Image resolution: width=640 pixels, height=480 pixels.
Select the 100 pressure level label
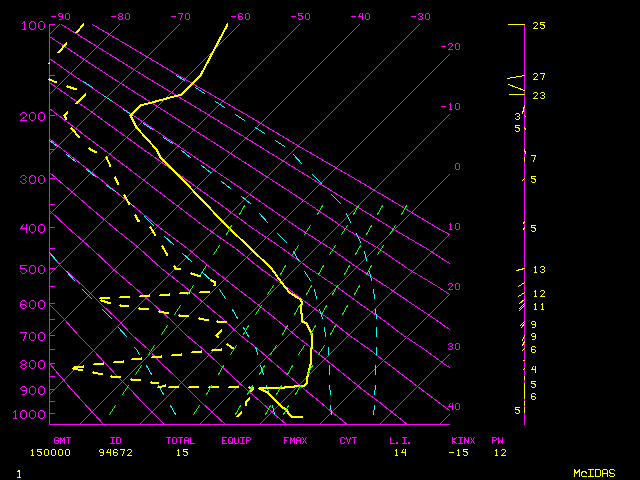(32, 25)
